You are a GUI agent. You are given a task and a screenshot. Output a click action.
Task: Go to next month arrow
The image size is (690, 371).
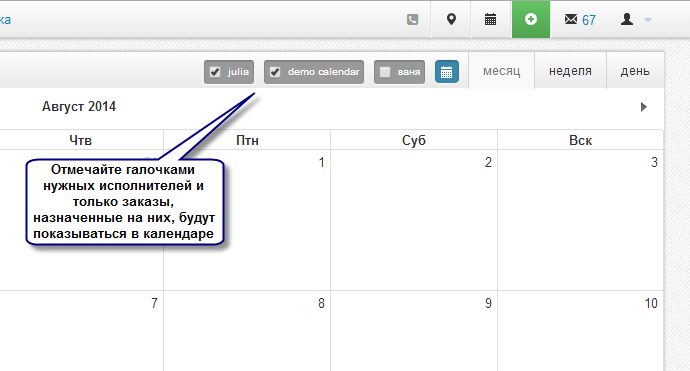coord(643,107)
